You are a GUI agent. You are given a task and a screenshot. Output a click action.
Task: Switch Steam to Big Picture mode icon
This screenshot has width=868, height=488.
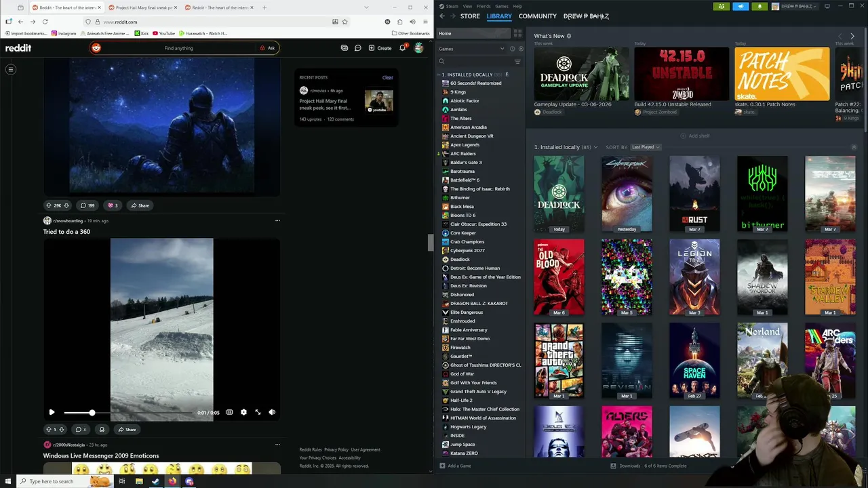(x=827, y=6)
